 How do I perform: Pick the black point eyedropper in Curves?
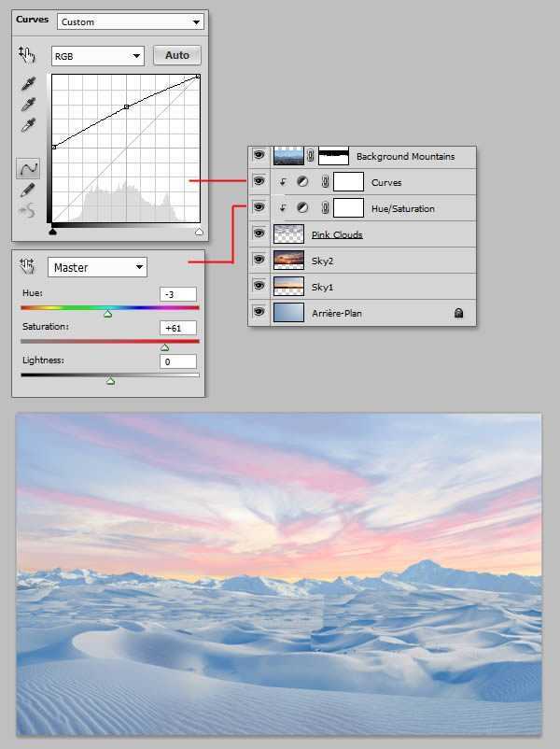click(28, 85)
